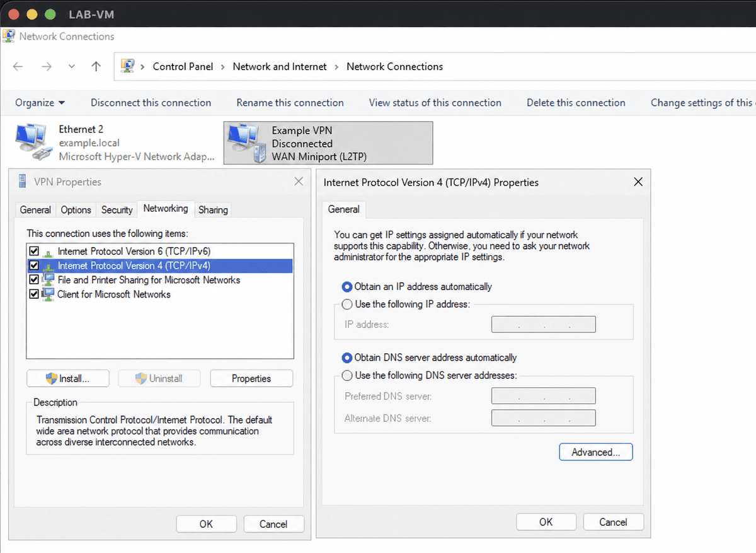This screenshot has height=553, width=756.
Task: Click Network Connections breadcrumb
Action: coord(394,66)
